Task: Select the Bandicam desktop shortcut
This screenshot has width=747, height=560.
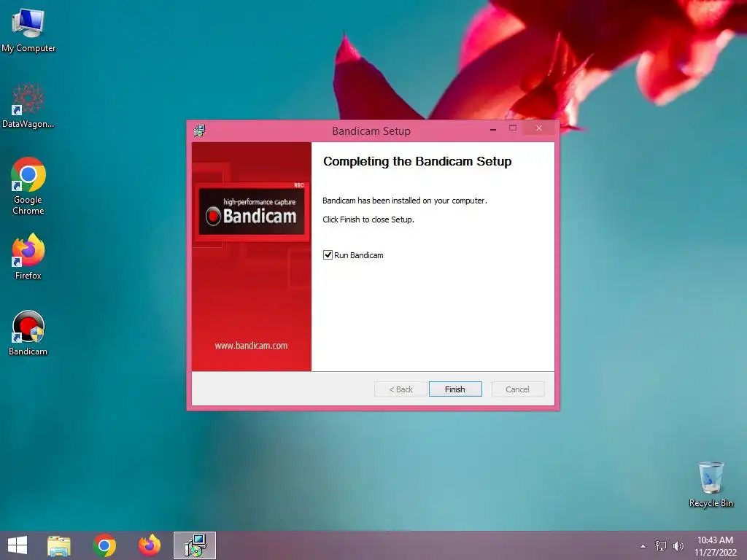Action: pyautogui.click(x=28, y=332)
